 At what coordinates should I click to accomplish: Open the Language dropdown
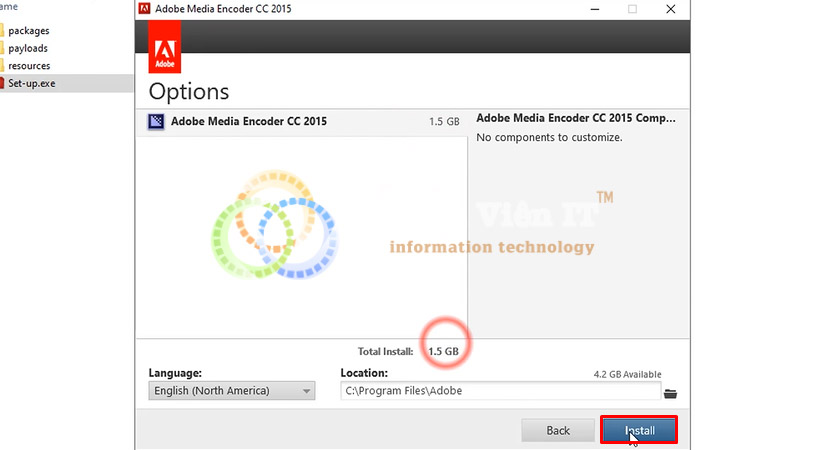point(232,391)
